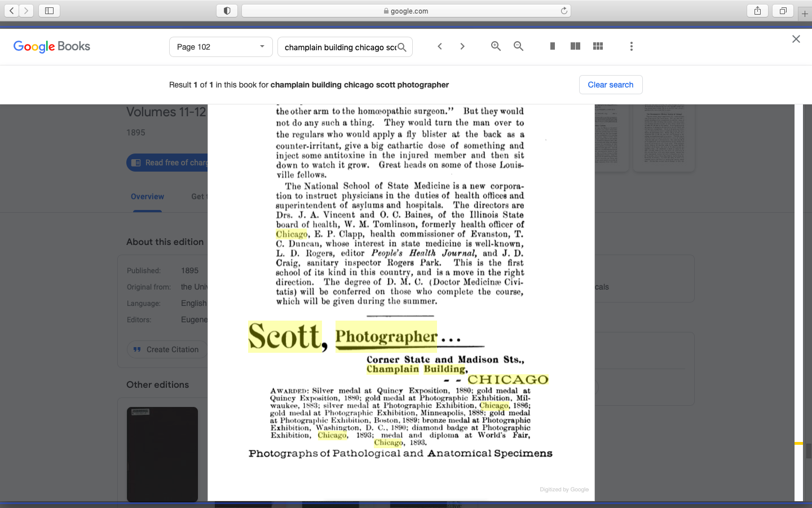Zoom in on the book page
The width and height of the screenshot is (812, 508).
pos(496,46)
